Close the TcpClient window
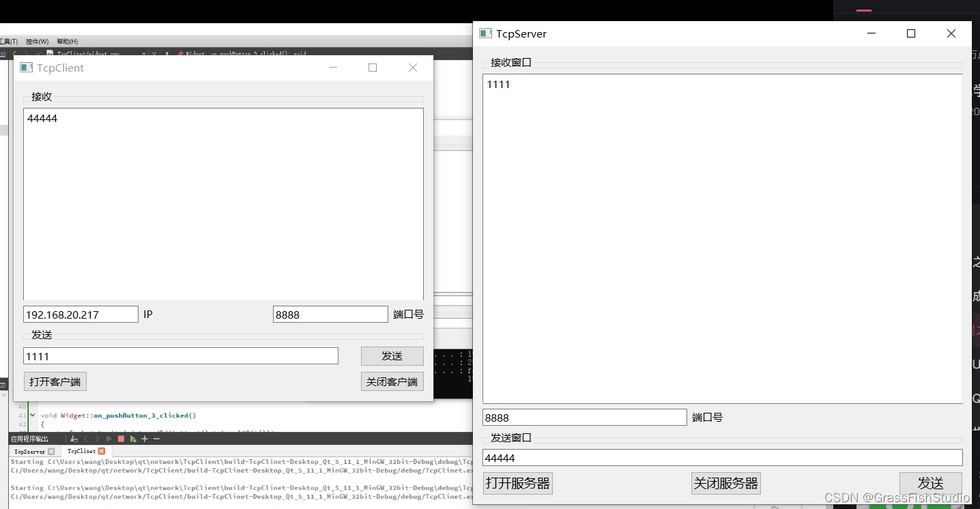 412,68
